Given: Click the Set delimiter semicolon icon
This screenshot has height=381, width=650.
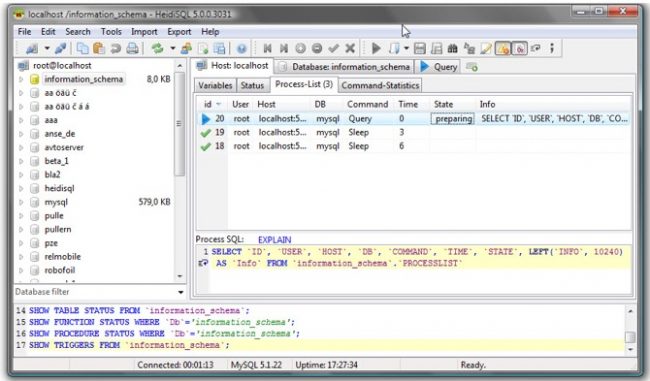Looking at the screenshot, I should pos(552,49).
